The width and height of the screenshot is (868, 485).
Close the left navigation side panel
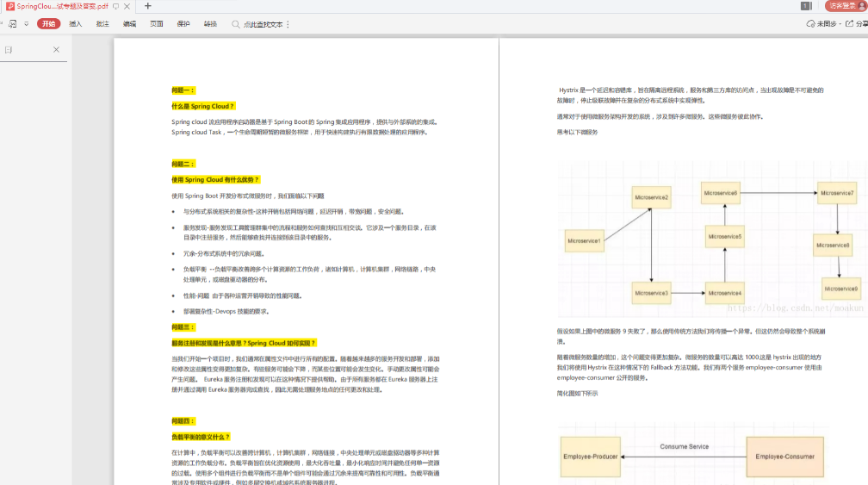pos(57,49)
